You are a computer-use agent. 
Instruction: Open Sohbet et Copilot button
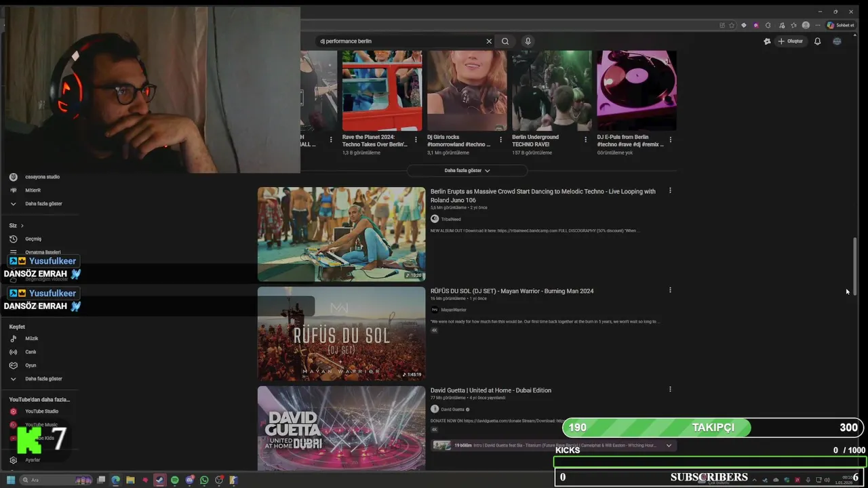(x=841, y=25)
